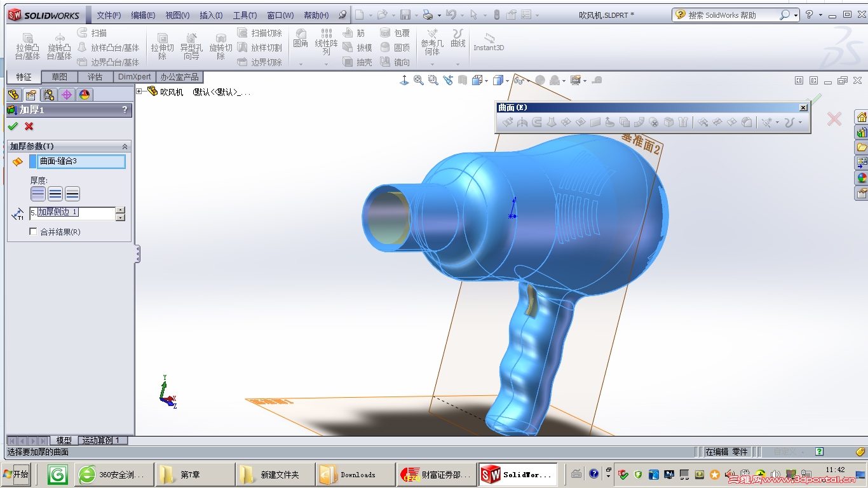Click the 曲面-缝合3 selection box

coord(81,161)
